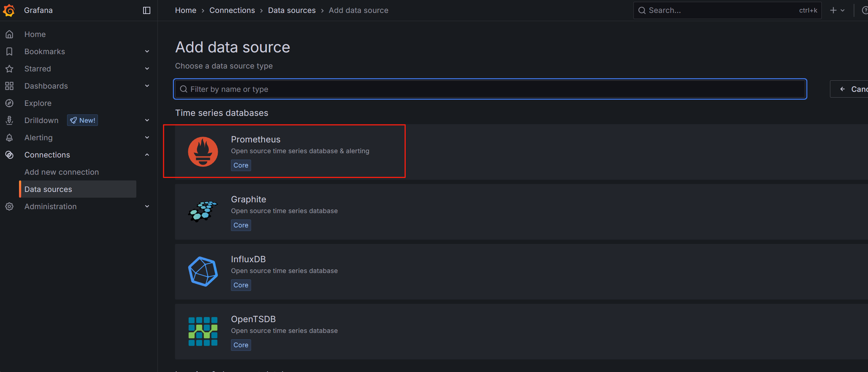Expand the Starred section chevron

pyautogui.click(x=147, y=69)
